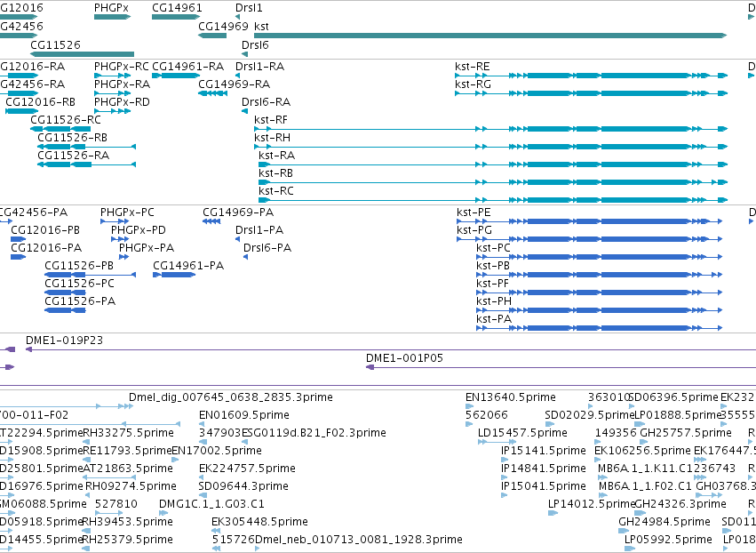Select the kst-PH protein label
This screenshot has height=553, width=756.
(494, 301)
